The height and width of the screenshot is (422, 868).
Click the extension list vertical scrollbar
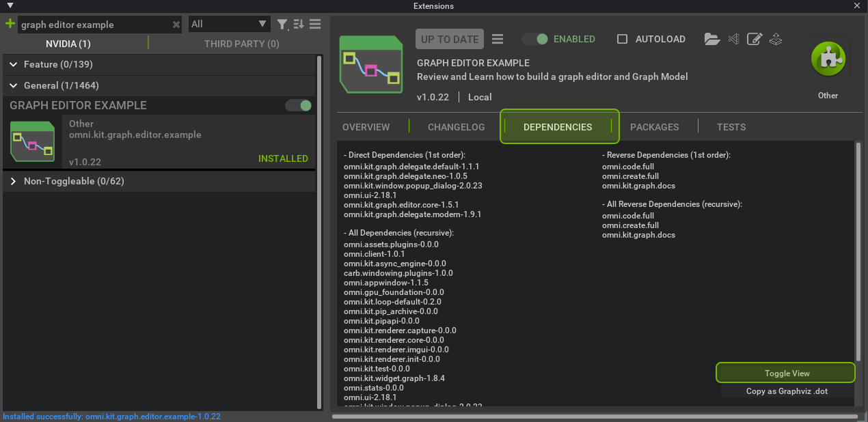point(318,232)
